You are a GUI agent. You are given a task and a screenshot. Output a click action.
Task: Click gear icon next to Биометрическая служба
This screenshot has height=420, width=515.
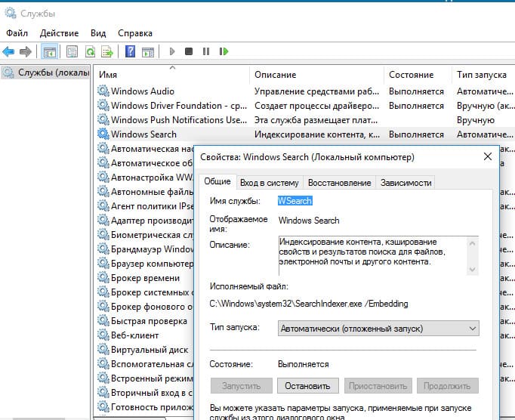(103, 234)
